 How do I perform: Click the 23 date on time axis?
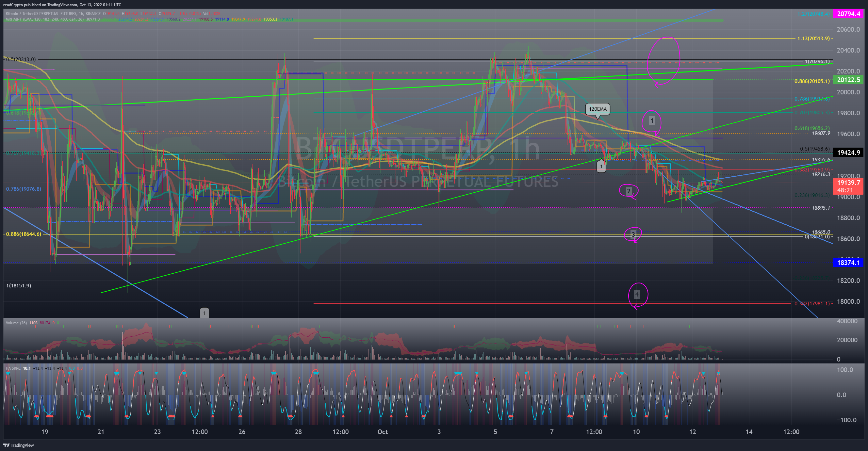coord(157,432)
